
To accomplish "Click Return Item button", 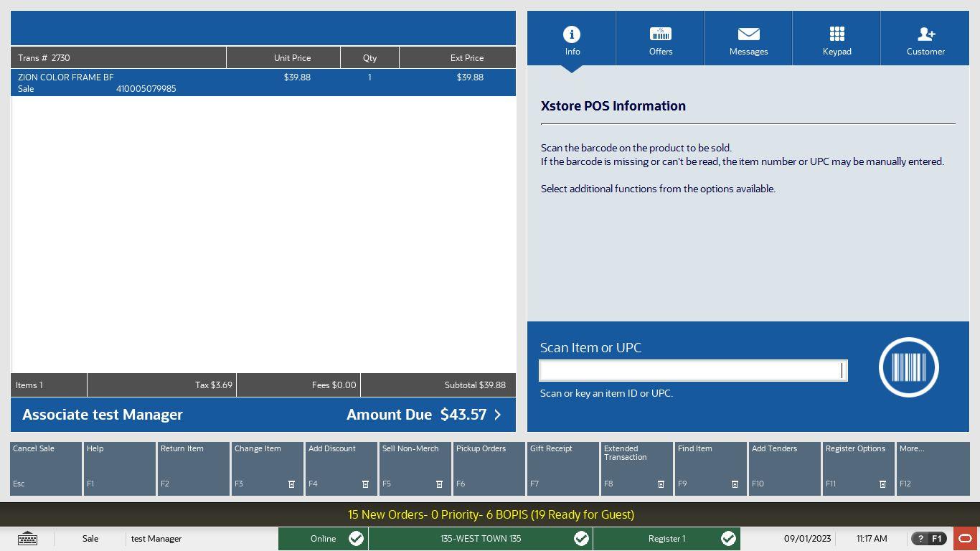I will pos(194,468).
